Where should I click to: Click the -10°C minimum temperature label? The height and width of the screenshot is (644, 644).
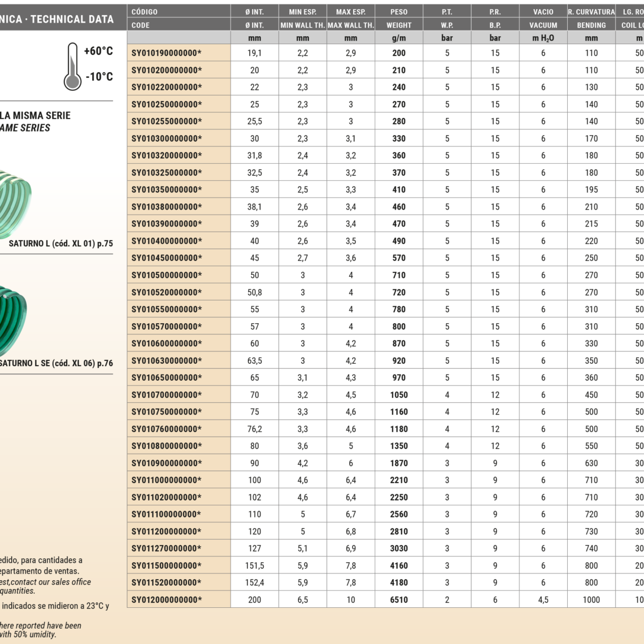coord(99,77)
